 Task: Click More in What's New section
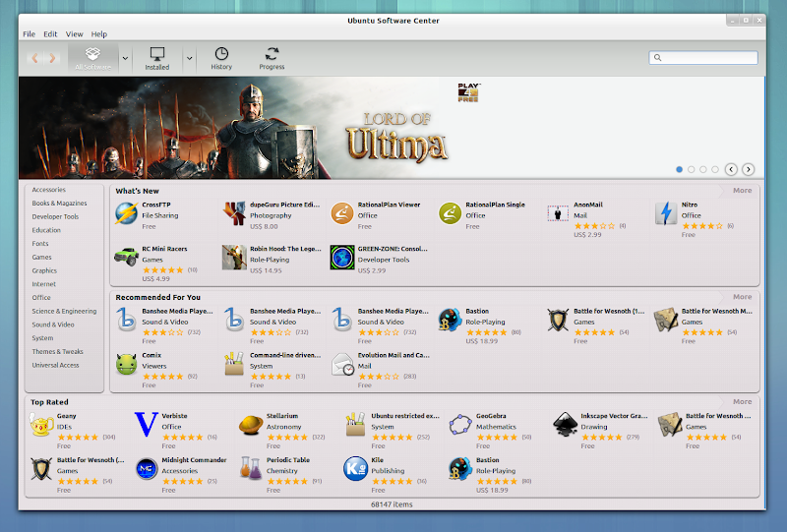(742, 191)
